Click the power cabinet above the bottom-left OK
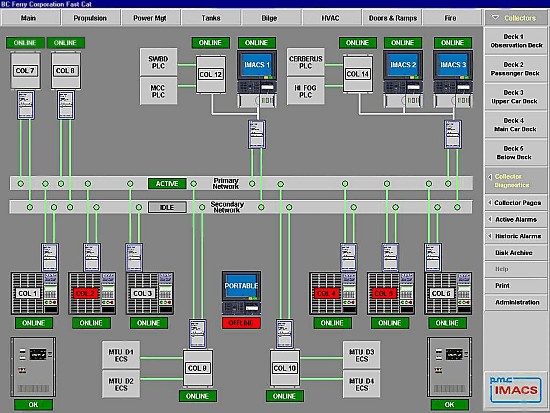The width and height of the screenshot is (550, 413). pos(33,367)
